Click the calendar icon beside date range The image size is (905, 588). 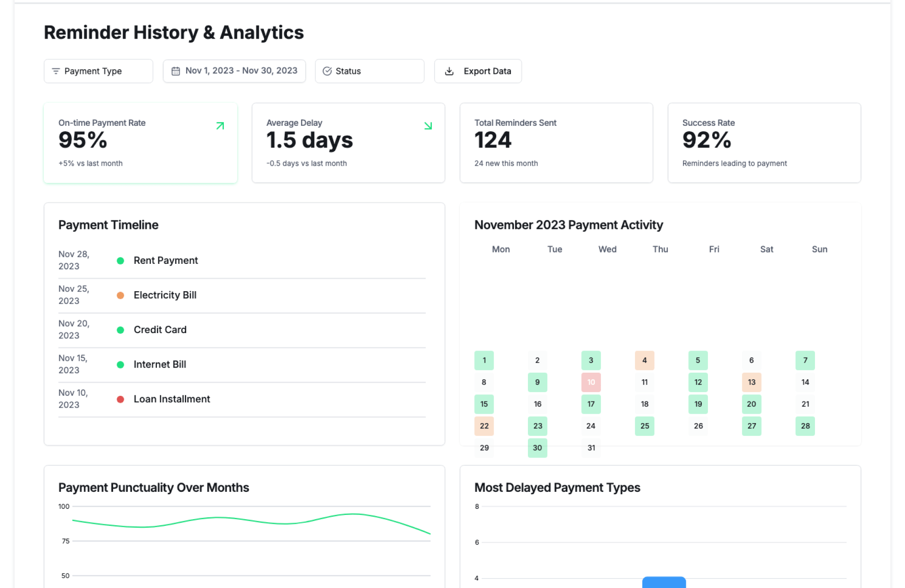point(175,71)
